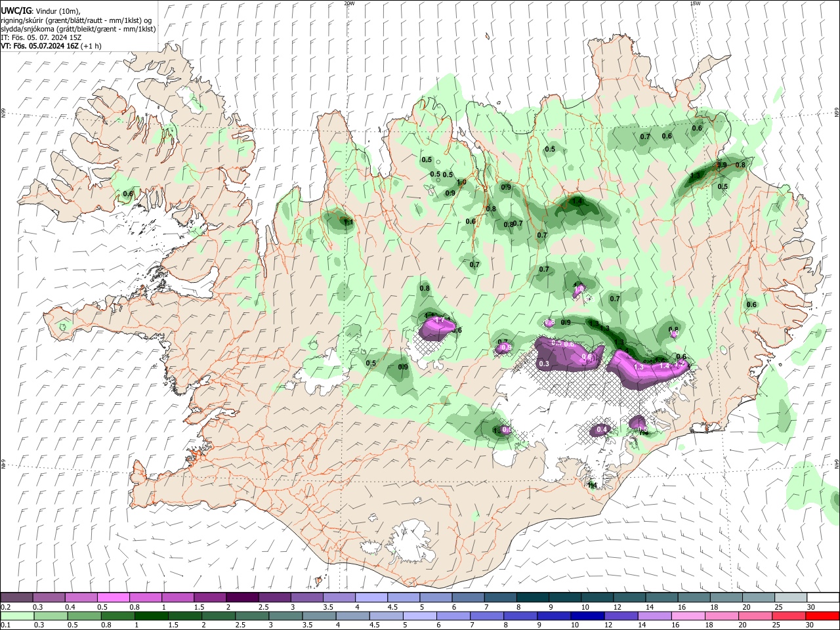Select the 'slydda/snjókoma' description line
840x630 pixels.
[x=78, y=29]
